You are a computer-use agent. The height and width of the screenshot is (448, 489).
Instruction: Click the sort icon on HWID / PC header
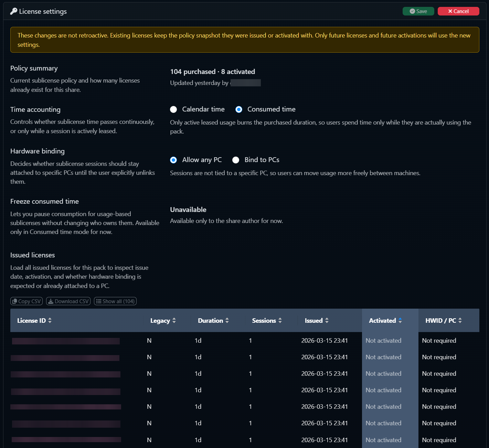(x=461, y=320)
